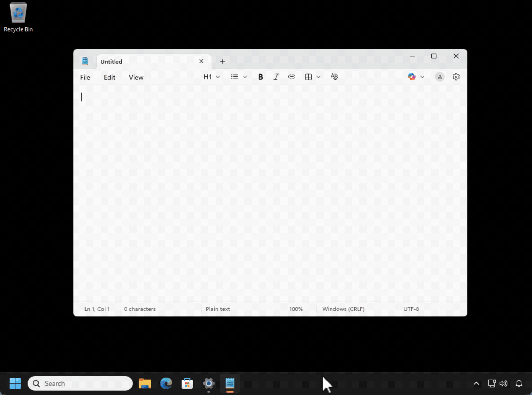Open the Edit menu
The height and width of the screenshot is (395, 532).
tap(109, 77)
